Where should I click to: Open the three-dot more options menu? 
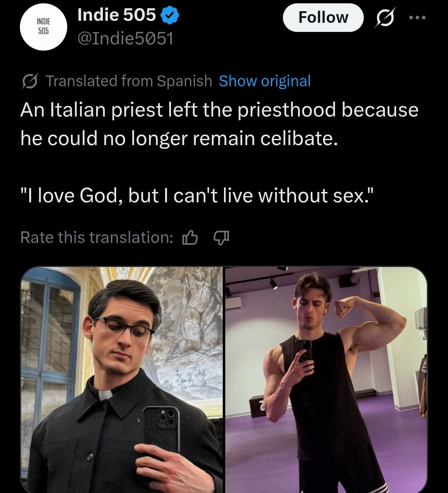click(417, 18)
